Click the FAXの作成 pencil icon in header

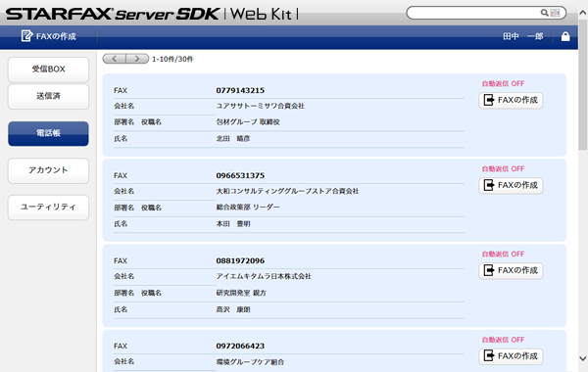click(26, 36)
